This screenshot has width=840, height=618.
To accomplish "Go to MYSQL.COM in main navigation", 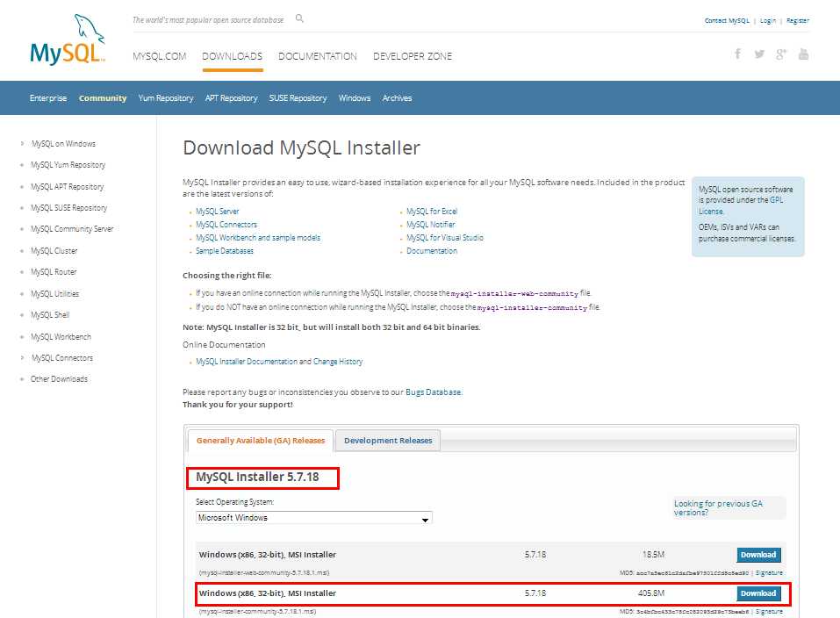I will tap(160, 56).
